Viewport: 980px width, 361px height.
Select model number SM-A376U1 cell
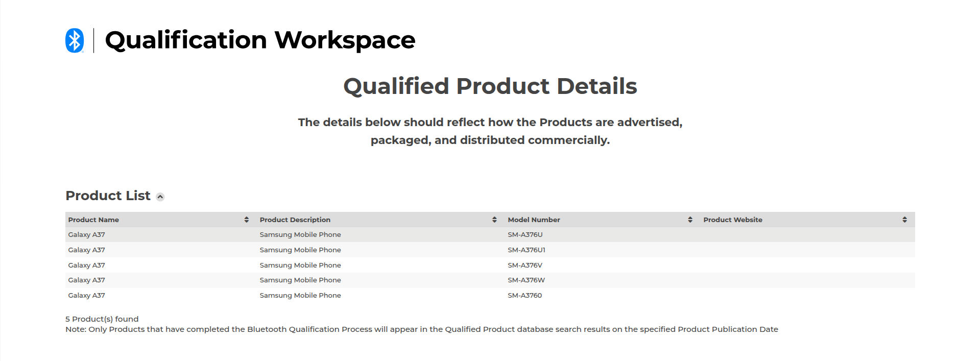coord(527,250)
